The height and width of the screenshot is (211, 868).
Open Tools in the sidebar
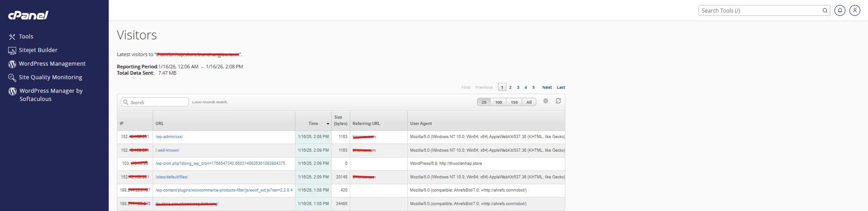[x=26, y=37]
